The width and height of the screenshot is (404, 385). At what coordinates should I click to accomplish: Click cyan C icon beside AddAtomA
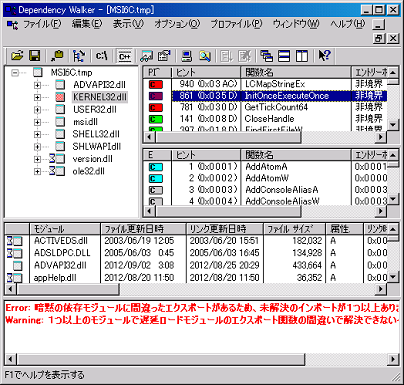click(156, 167)
